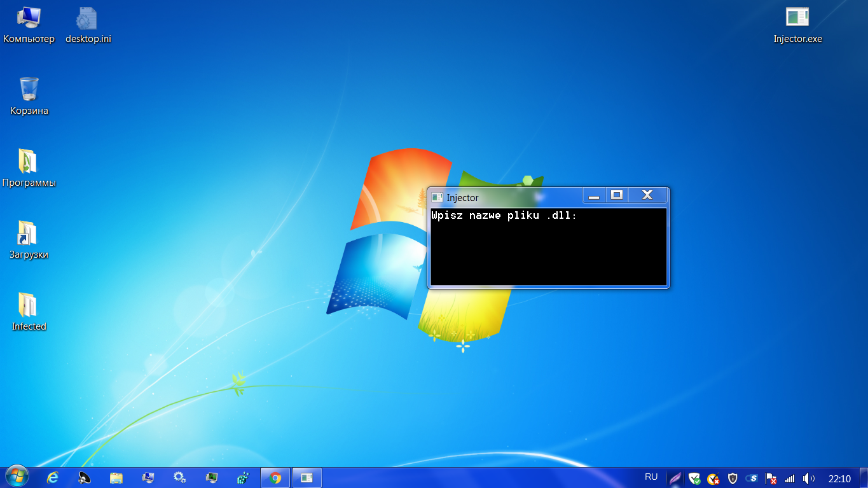Maximize the Injector window

616,195
